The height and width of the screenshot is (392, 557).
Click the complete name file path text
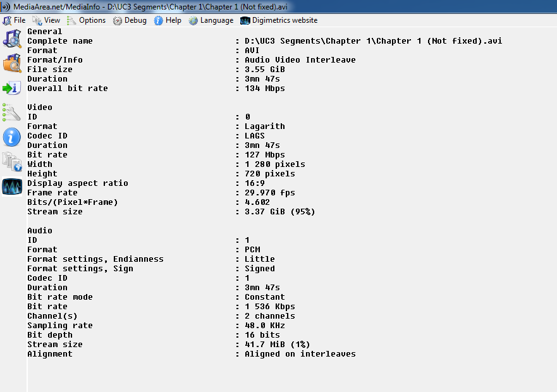(374, 41)
